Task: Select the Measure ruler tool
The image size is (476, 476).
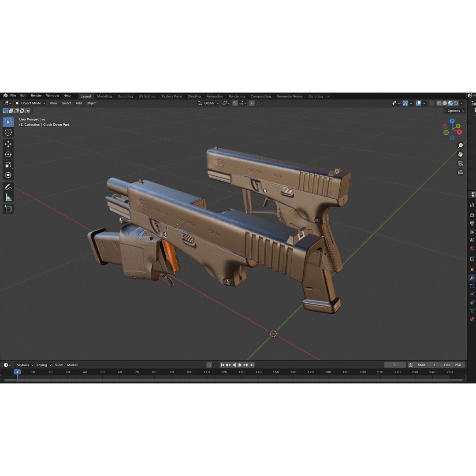Action: (8, 197)
